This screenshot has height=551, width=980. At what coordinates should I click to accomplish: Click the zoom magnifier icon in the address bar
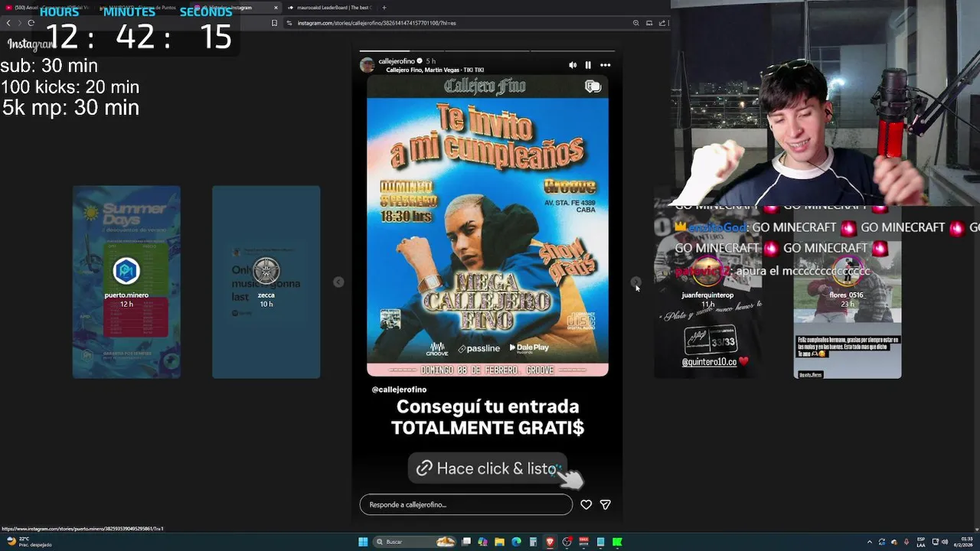[x=635, y=23]
